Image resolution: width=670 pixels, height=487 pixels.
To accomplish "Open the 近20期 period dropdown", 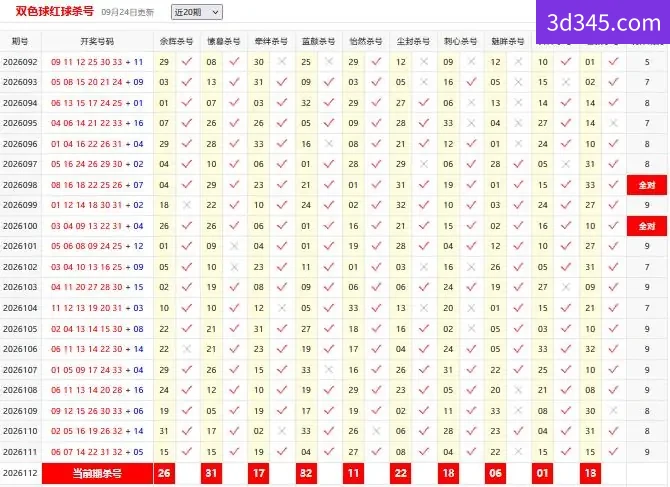I will (x=197, y=12).
